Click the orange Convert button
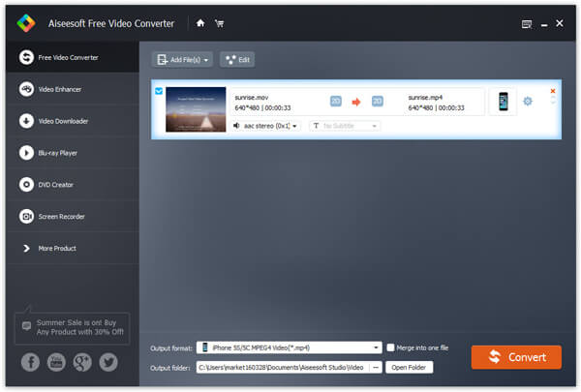 click(516, 357)
